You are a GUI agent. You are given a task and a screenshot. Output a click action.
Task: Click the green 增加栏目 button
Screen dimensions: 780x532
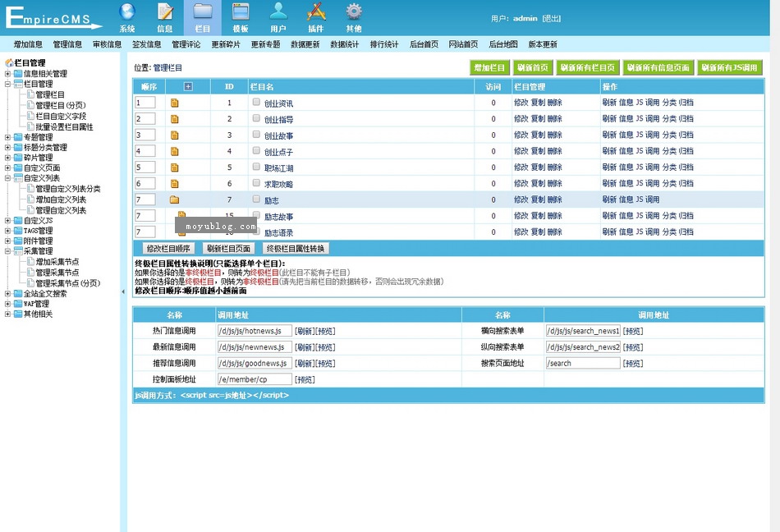490,67
